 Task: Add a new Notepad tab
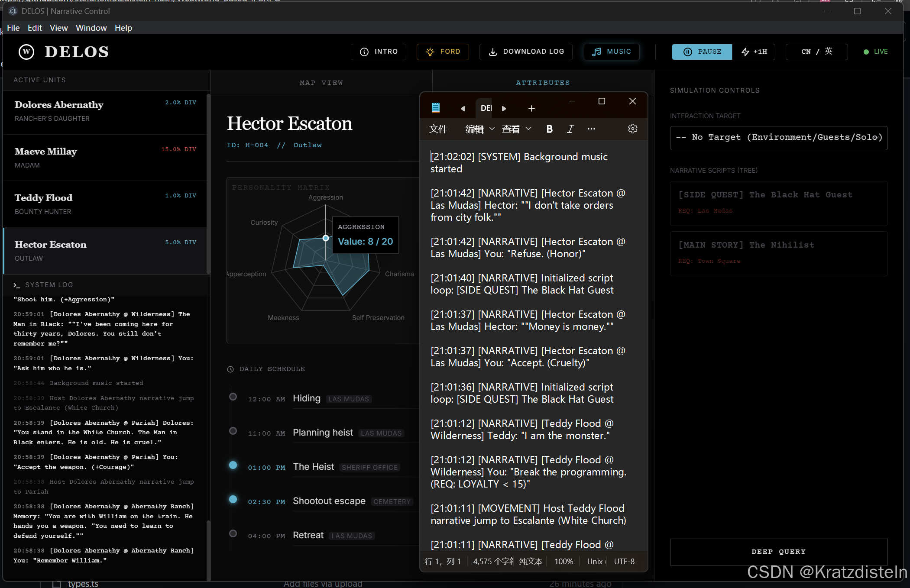531,108
